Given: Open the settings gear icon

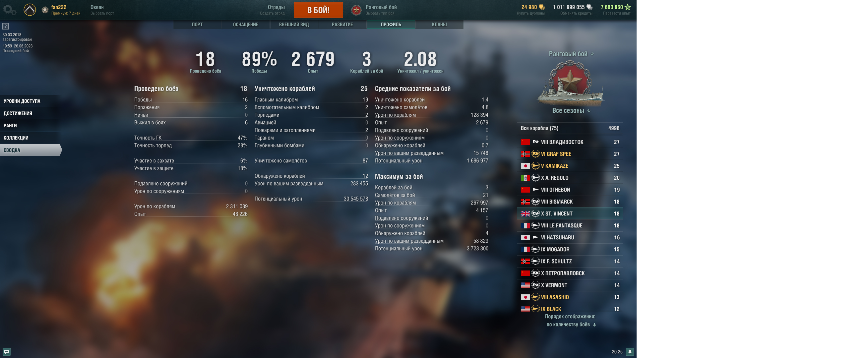Looking at the screenshot, I should [9, 9].
